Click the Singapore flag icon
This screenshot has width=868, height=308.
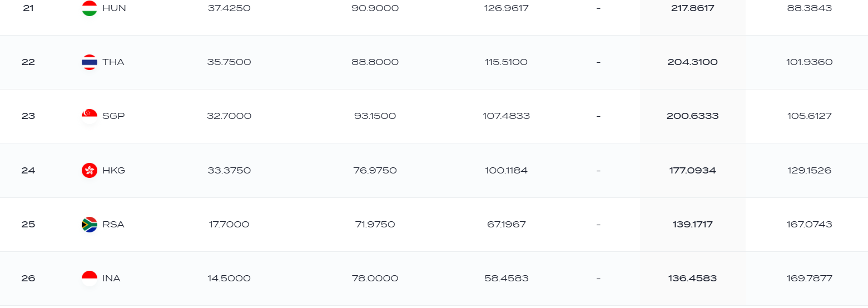90,116
